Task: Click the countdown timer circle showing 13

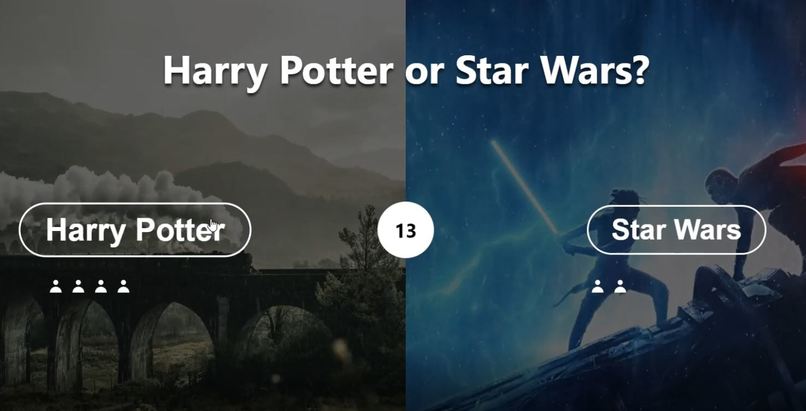Action: point(406,230)
